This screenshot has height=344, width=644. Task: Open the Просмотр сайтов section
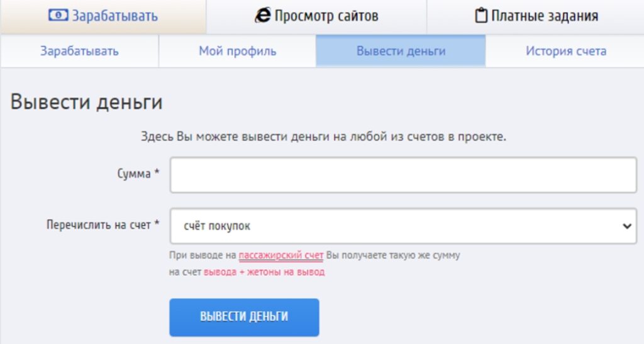(x=316, y=16)
